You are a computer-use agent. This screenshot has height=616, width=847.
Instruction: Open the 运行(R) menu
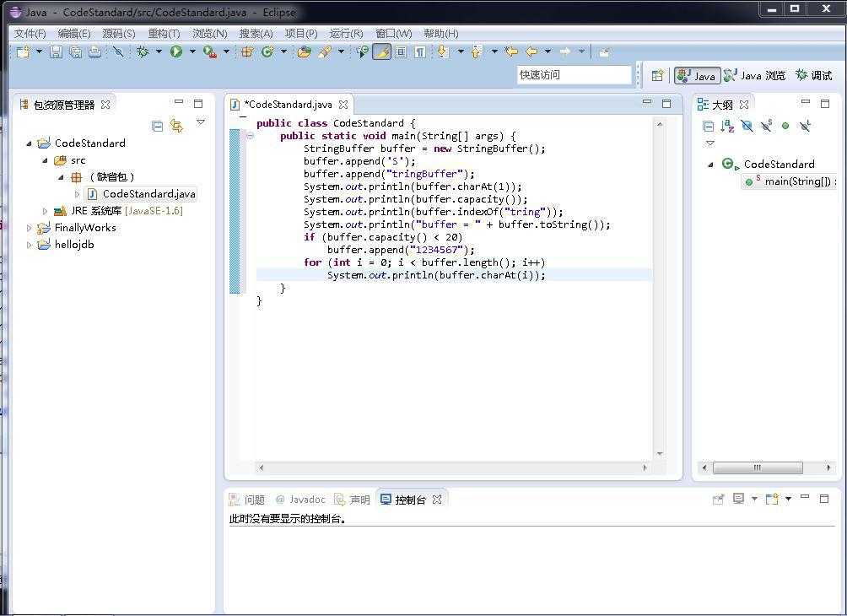click(346, 34)
